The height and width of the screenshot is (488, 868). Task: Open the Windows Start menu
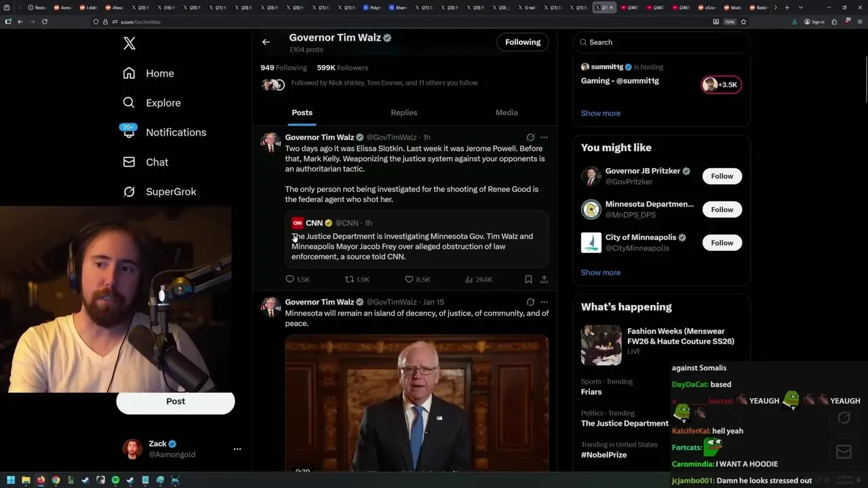coord(11,480)
